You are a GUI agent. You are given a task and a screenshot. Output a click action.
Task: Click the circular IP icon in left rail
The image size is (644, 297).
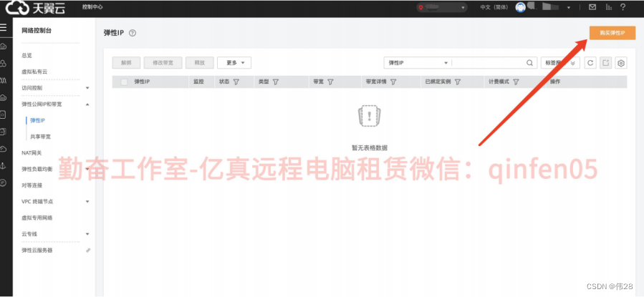click(x=4, y=183)
